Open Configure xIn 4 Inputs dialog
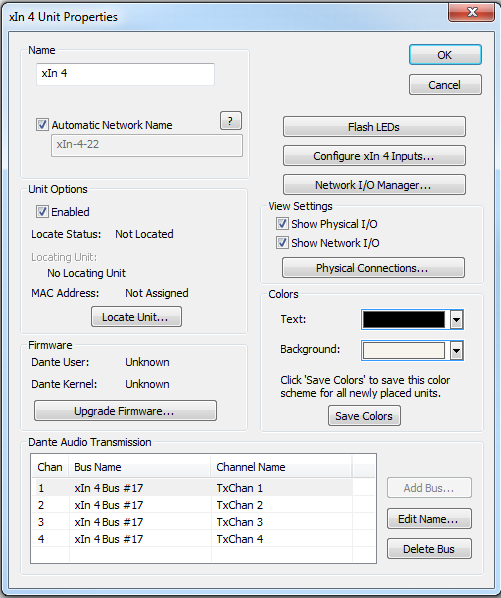 374,156
